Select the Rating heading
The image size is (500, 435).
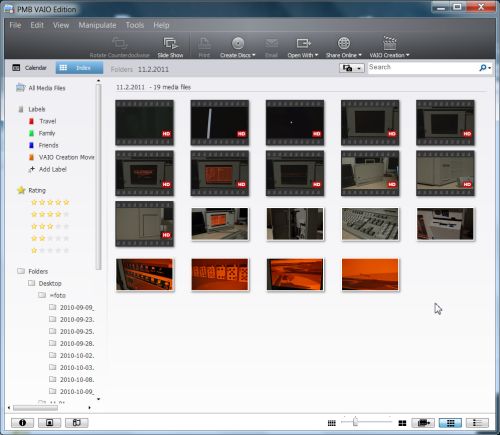(31, 190)
